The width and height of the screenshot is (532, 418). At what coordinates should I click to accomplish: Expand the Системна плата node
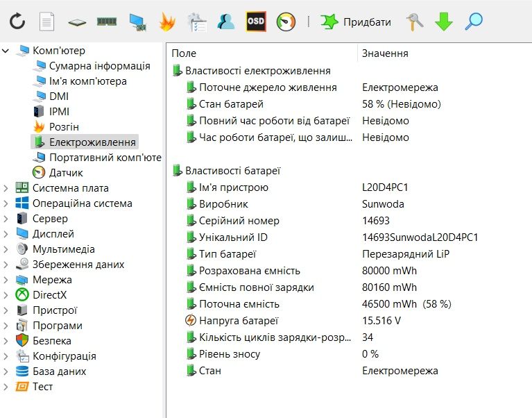click(6, 188)
